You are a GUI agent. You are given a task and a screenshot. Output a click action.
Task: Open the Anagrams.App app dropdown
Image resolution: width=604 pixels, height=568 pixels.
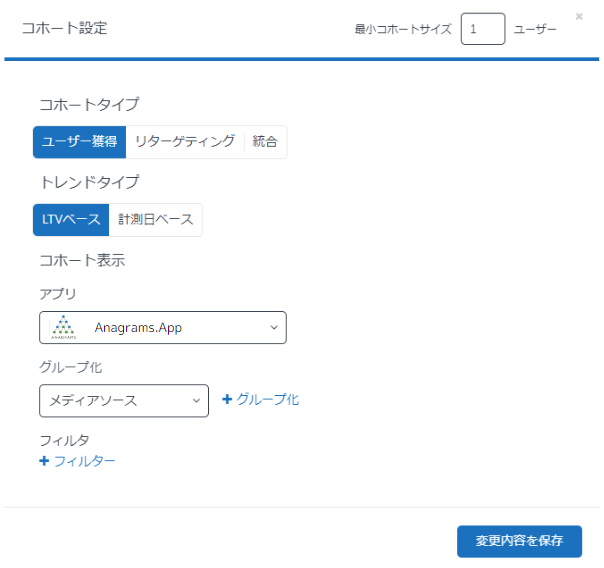(163, 328)
